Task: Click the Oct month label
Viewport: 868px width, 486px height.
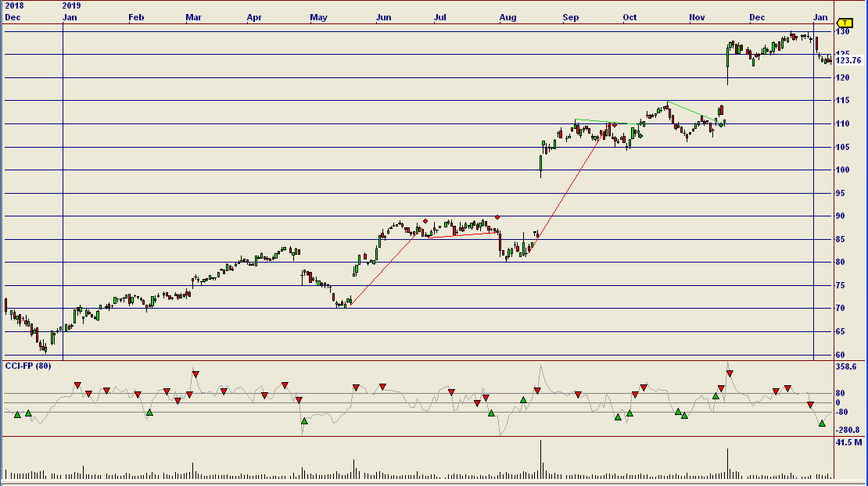Action: pos(629,18)
